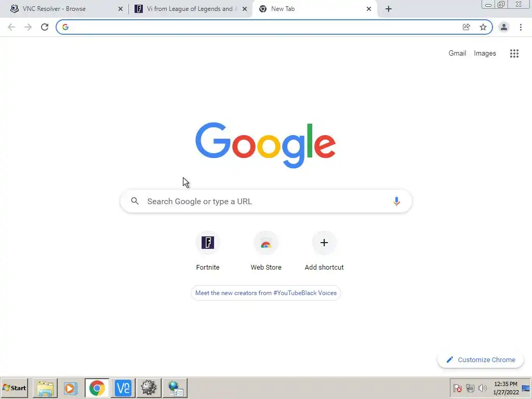Open the globe checklist app in the taskbar
Viewport: 532px width, 399px height.
pos(175,388)
